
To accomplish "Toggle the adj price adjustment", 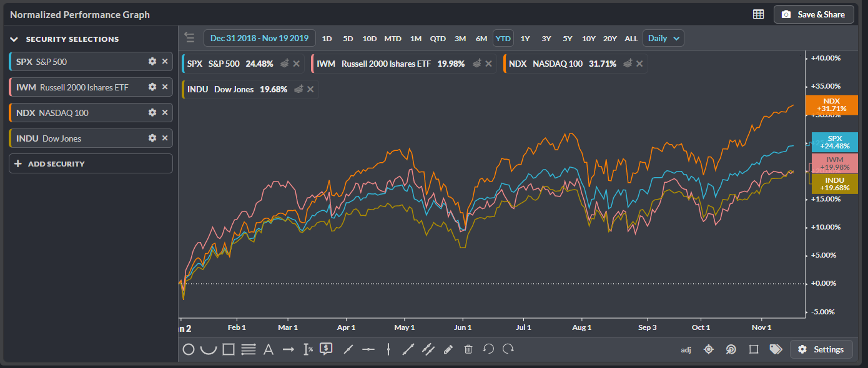I will 686,350.
